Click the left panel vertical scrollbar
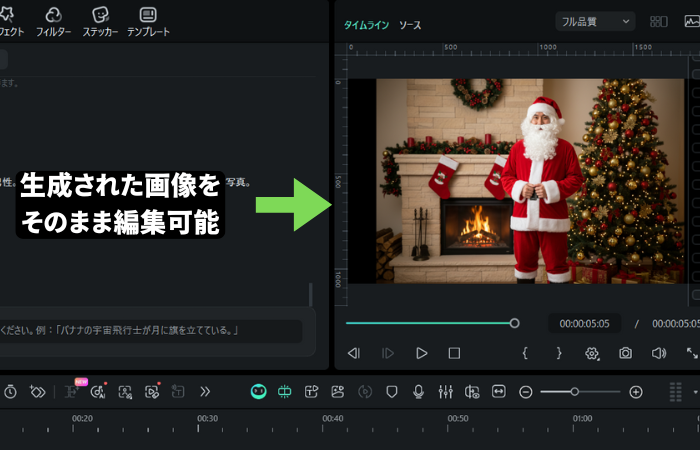 (x=311, y=294)
